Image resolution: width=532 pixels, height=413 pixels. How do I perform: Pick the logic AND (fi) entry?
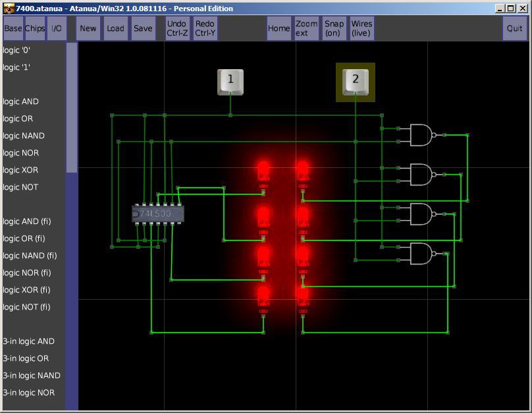pos(27,221)
